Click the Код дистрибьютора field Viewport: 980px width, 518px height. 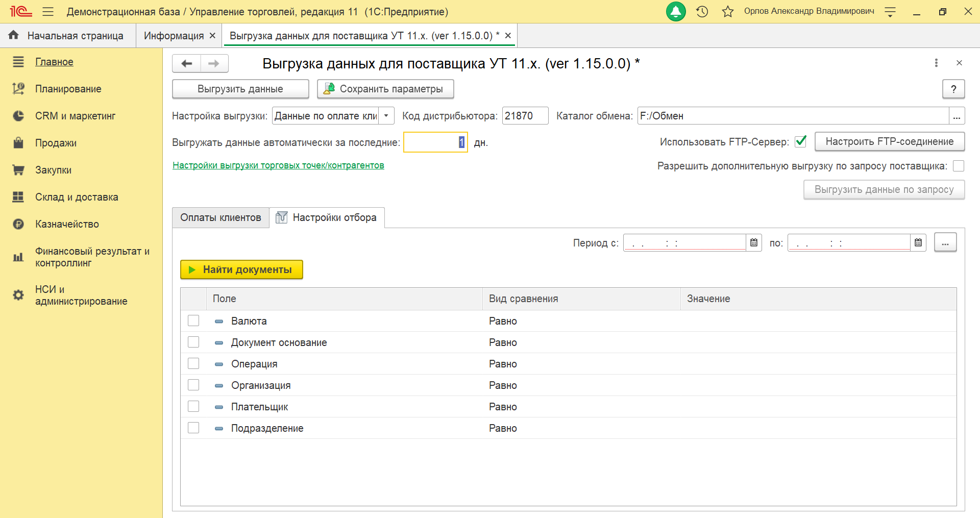click(525, 116)
